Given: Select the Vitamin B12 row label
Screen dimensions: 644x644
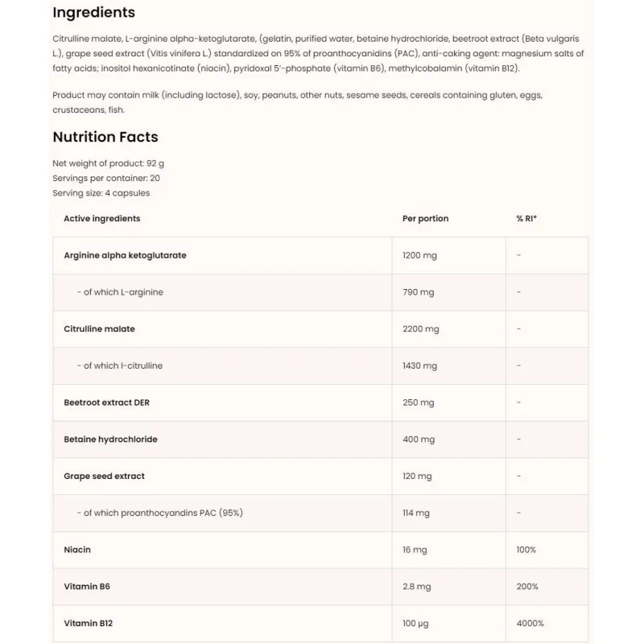Looking at the screenshot, I should (88, 623).
